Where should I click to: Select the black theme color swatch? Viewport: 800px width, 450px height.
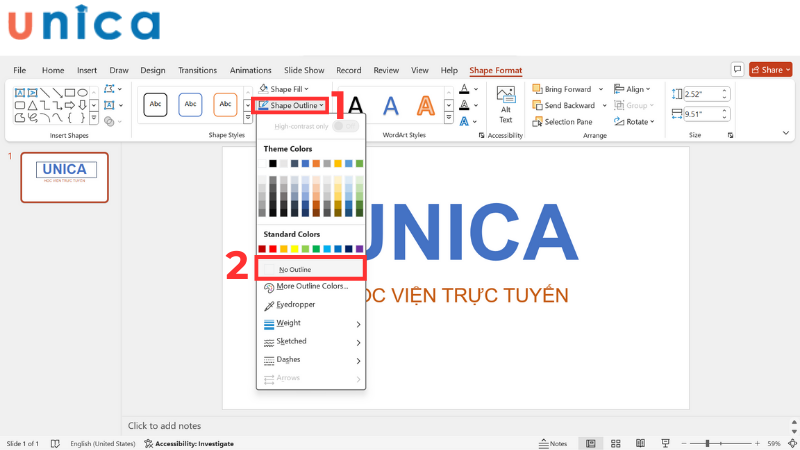point(273,163)
